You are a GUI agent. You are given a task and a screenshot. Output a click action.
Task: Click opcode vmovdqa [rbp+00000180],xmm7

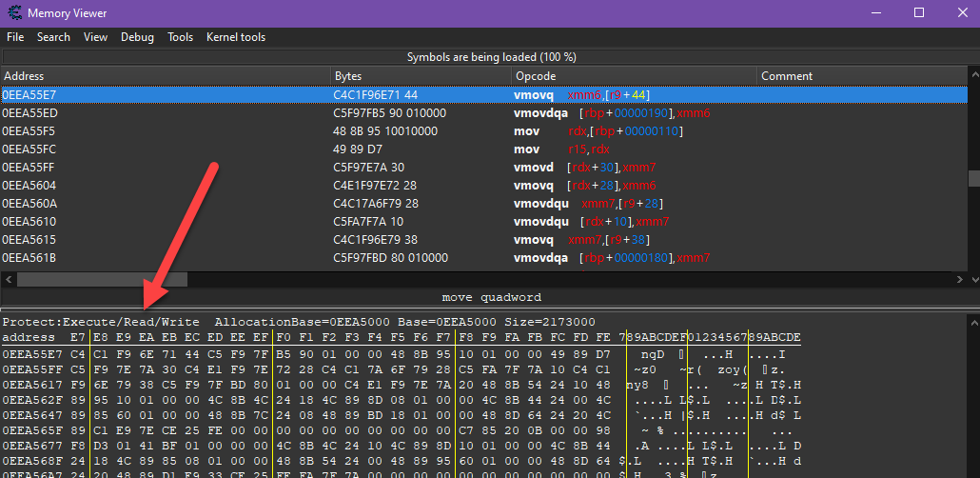point(612,258)
